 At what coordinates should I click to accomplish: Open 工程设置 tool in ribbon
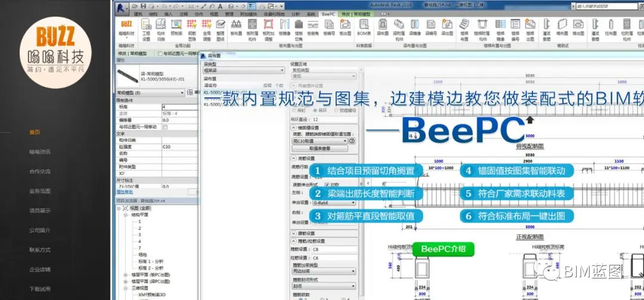point(146,29)
